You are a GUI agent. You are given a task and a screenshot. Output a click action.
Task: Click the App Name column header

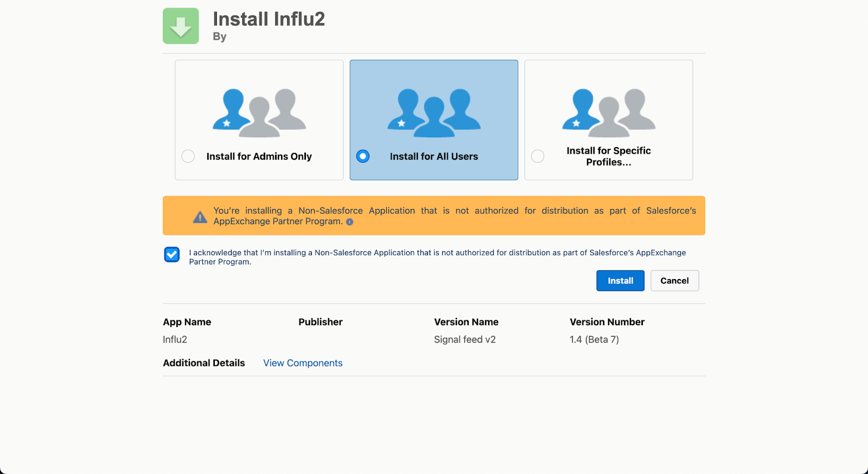tap(187, 322)
